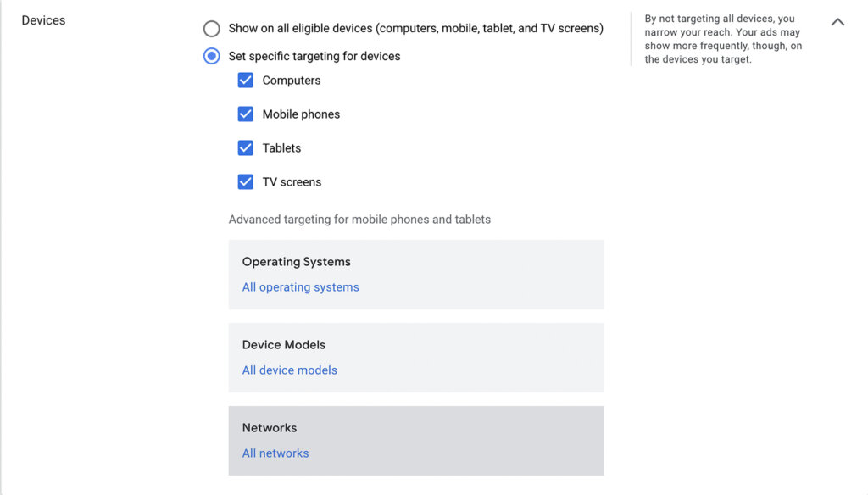Click the 'Mobile phones' label text
The width and height of the screenshot is (868, 495).
pyautogui.click(x=301, y=114)
